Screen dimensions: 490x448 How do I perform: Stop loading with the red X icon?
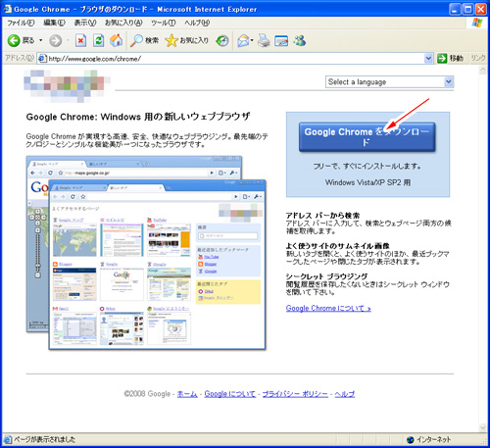point(80,40)
